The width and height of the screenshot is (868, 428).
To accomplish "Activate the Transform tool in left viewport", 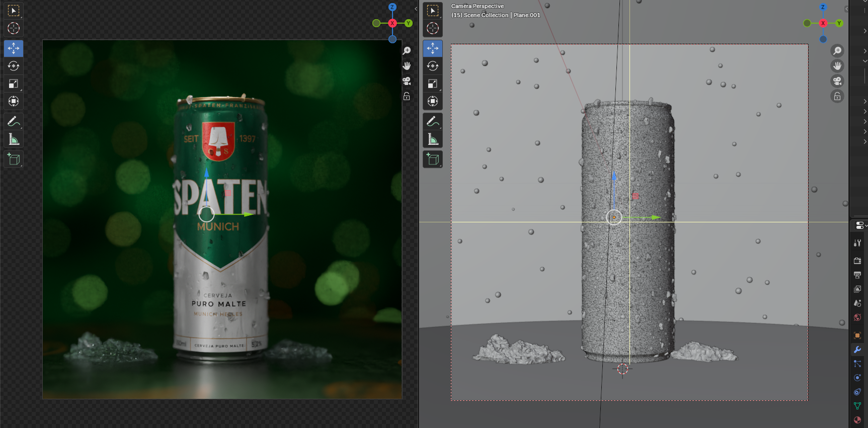I will click(x=14, y=101).
